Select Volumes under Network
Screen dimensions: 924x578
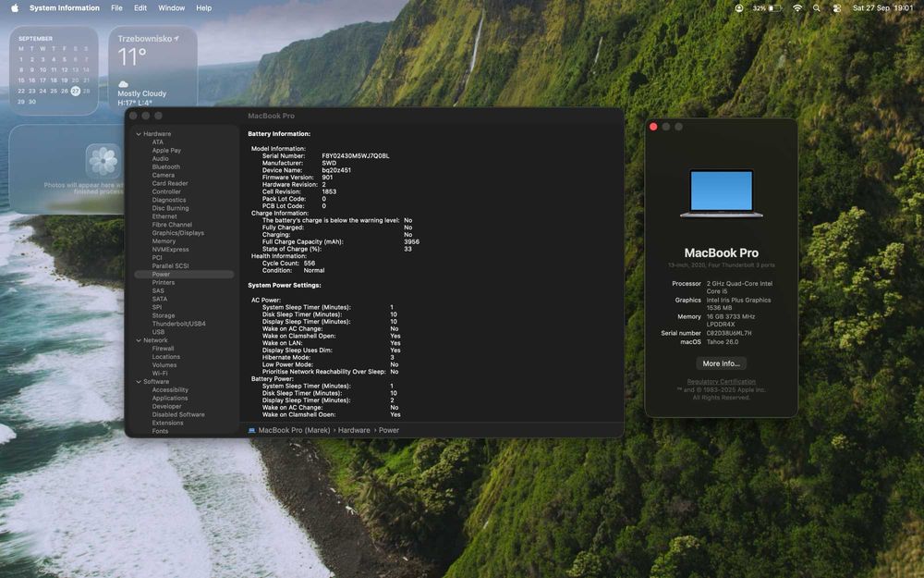164,365
